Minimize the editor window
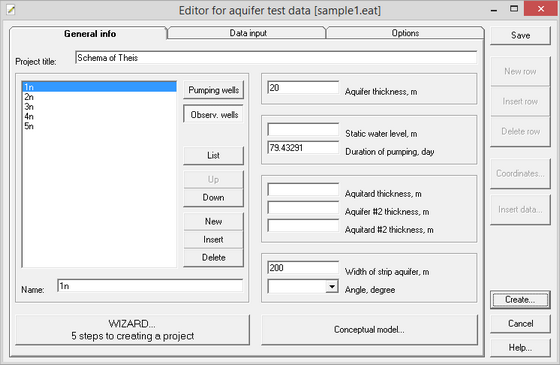Viewport: 560px width, 365px height. coord(494,9)
